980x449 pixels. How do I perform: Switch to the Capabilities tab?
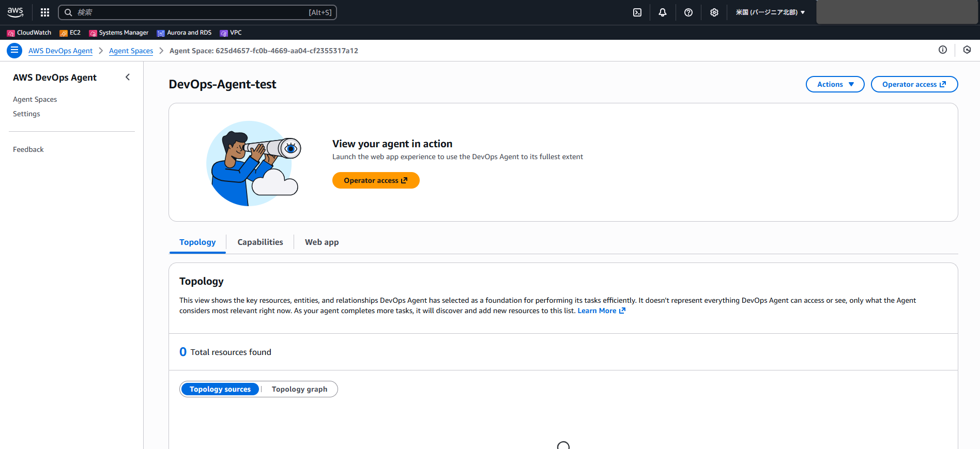pos(260,242)
